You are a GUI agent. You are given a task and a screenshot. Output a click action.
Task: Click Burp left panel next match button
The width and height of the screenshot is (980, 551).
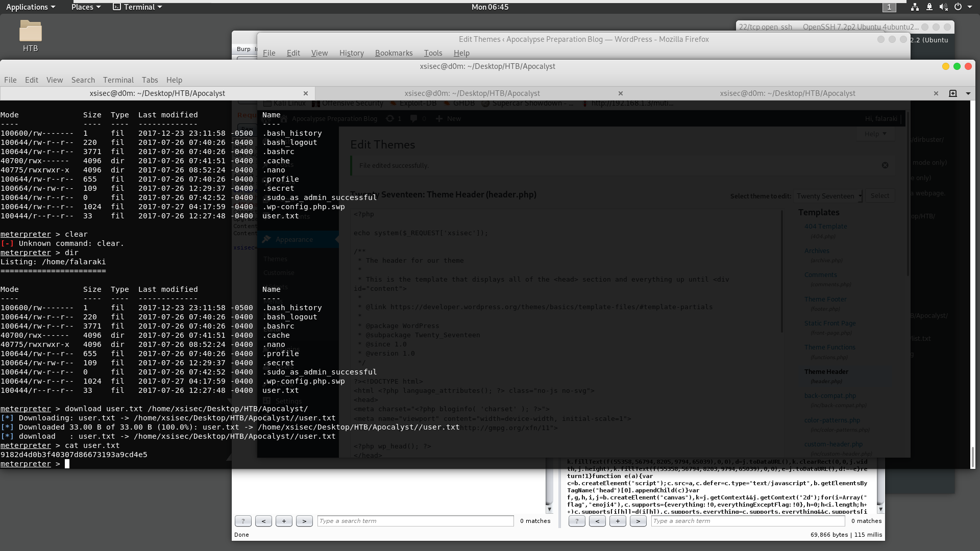click(x=304, y=521)
